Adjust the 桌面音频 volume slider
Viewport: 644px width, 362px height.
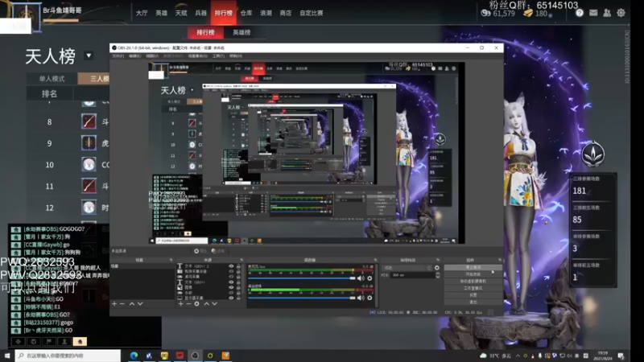tap(302, 298)
